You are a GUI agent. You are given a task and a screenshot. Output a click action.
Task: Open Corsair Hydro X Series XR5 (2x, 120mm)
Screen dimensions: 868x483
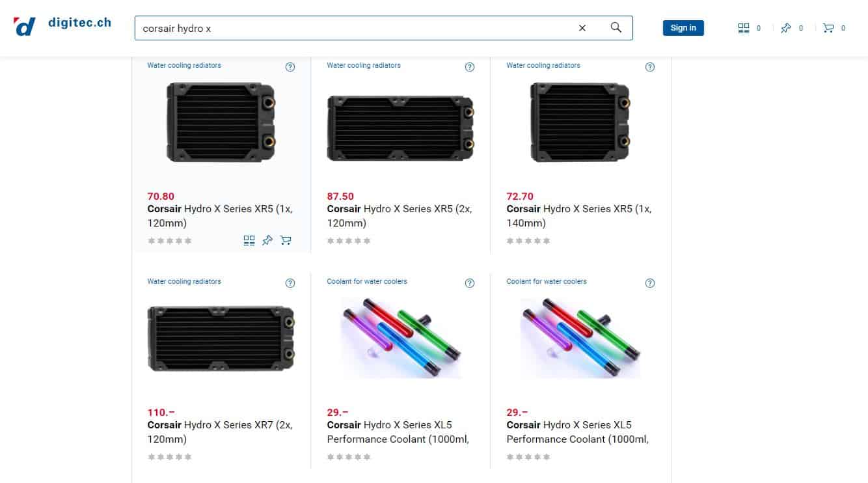coord(400,216)
